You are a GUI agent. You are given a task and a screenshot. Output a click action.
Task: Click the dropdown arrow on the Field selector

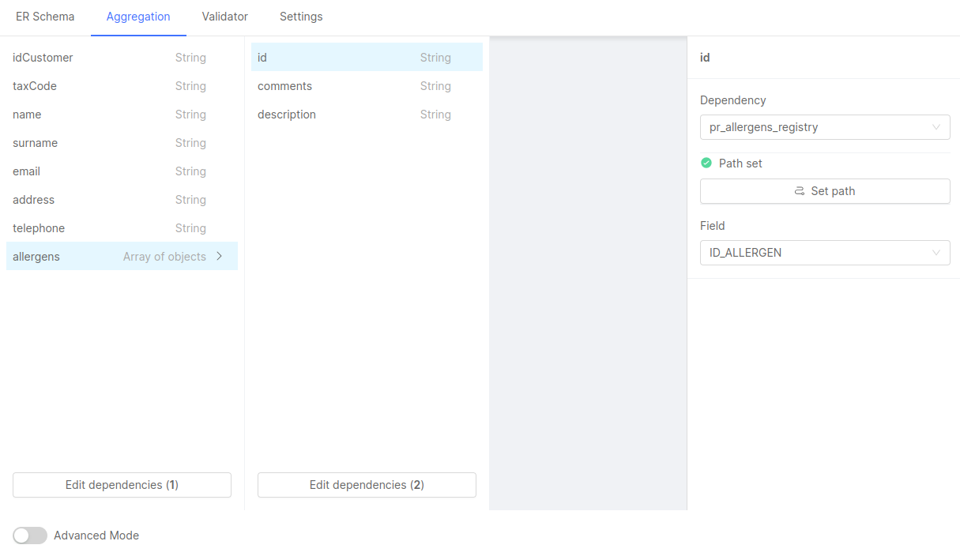937,253
